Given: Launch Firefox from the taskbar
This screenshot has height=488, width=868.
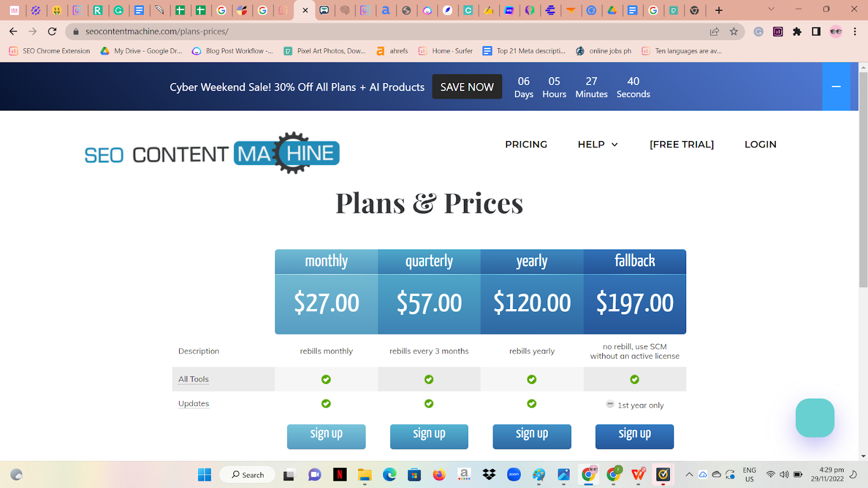Looking at the screenshot, I should click(x=439, y=475).
